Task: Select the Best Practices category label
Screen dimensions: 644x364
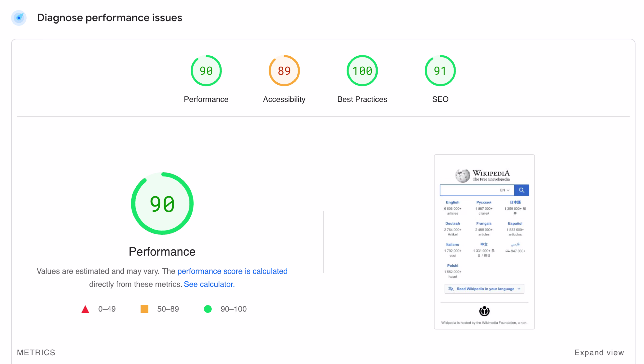Action: (x=362, y=99)
